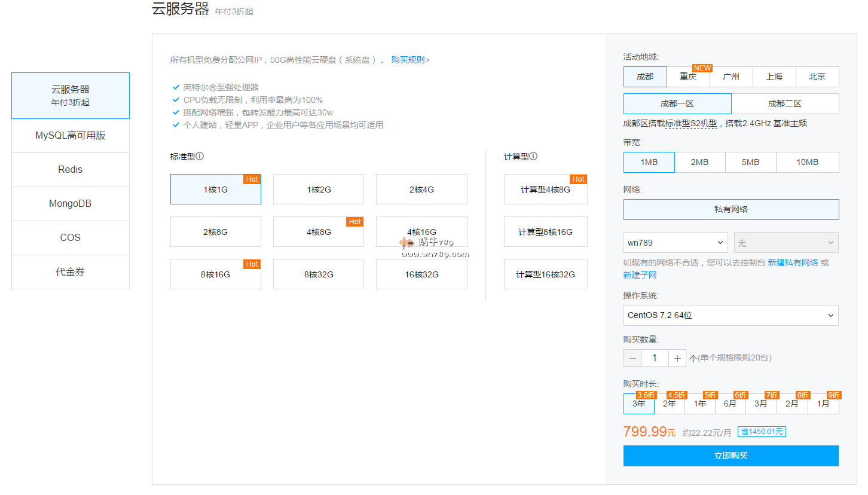Click the info icon beside 计算型
Screen dimensions: 868x495
tap(533, 157)
